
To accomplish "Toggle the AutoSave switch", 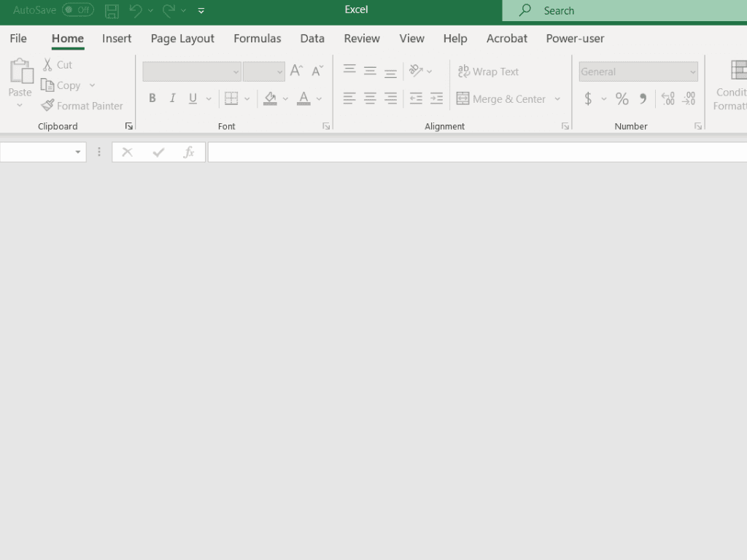I will point(77,10).
